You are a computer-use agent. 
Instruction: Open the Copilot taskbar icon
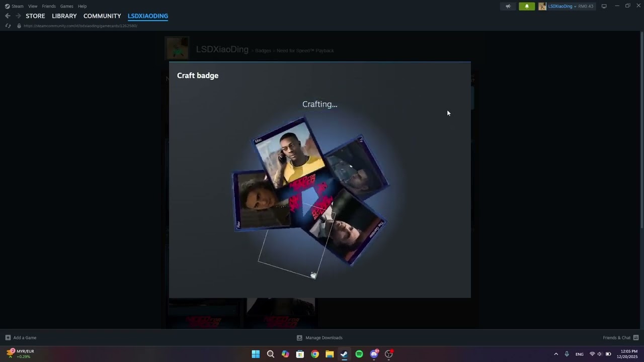click(285, 354)
